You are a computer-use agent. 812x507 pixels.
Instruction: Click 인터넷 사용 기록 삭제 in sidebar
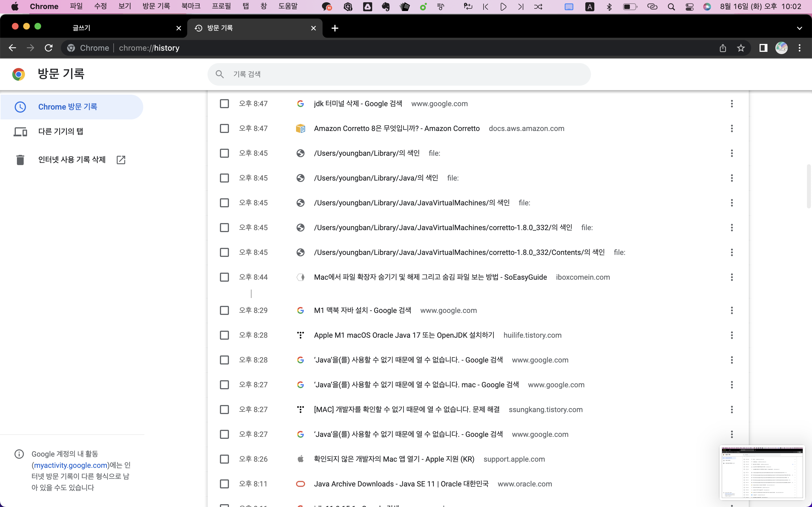point(72,160)
